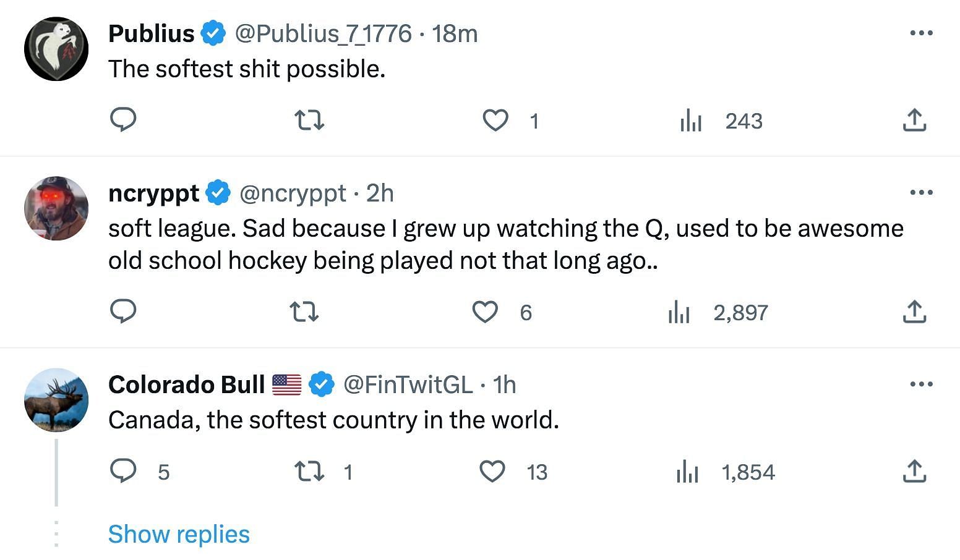This screenshot has width=960, height=560.
Task: Open the @FinTwitGL profile handle
Action: [x=408, y=384]
